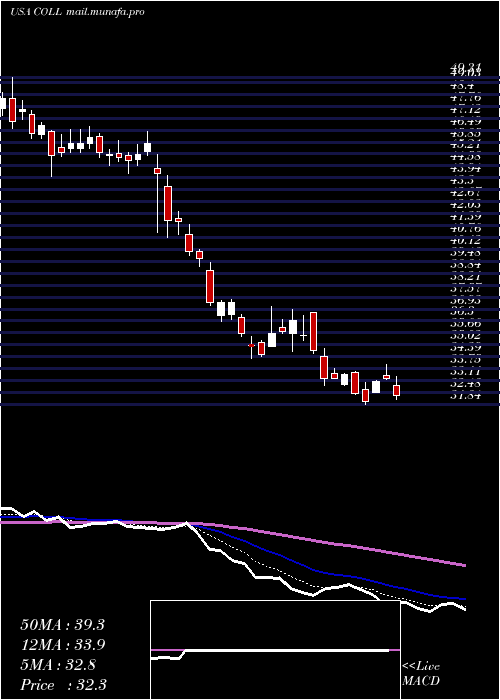Click the '<<Live MACD' label

421,674
